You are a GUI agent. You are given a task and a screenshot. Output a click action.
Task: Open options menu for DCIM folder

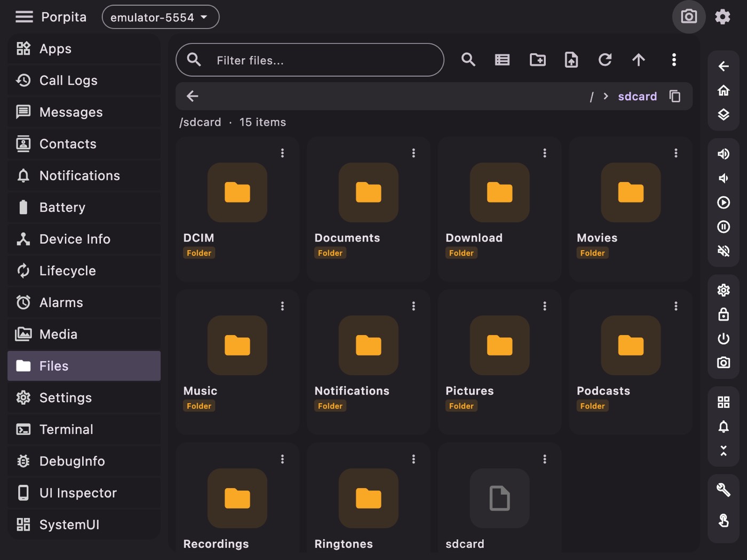pyautogui.click(x=282, y=153)
